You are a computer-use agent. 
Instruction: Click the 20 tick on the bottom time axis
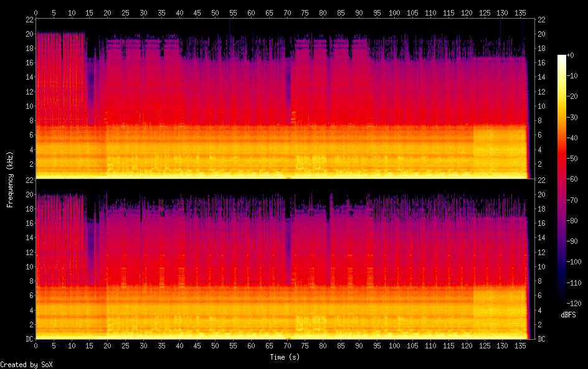108,345
